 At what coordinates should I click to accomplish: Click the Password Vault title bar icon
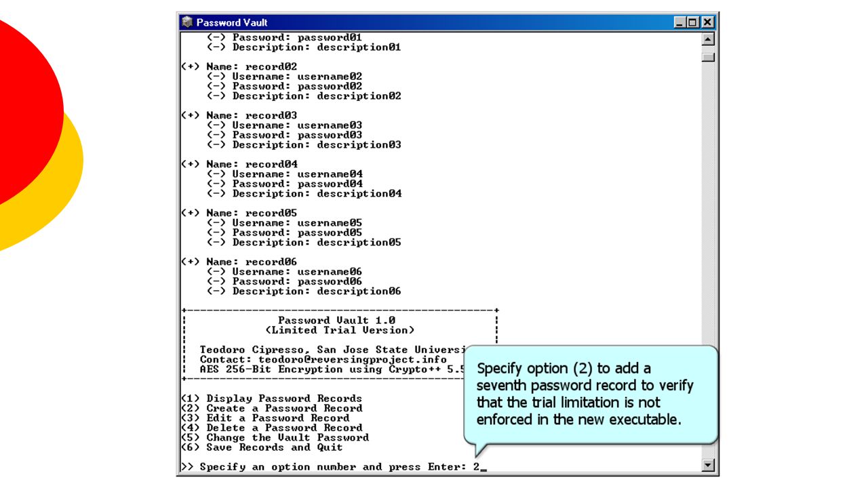click(188, 22)
